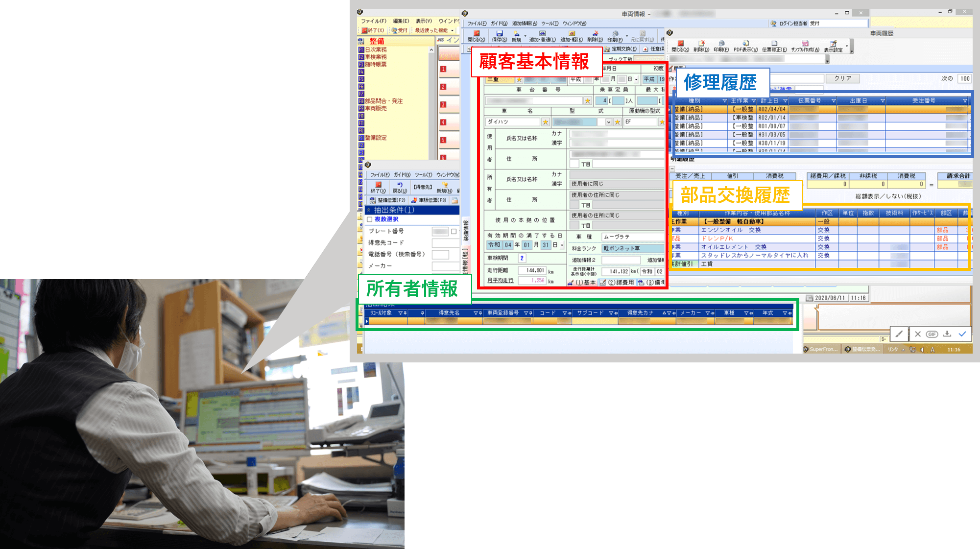Click the checkmark confirm icon
Viewport: 980px width, 549px height.
[x=962, y=334]
